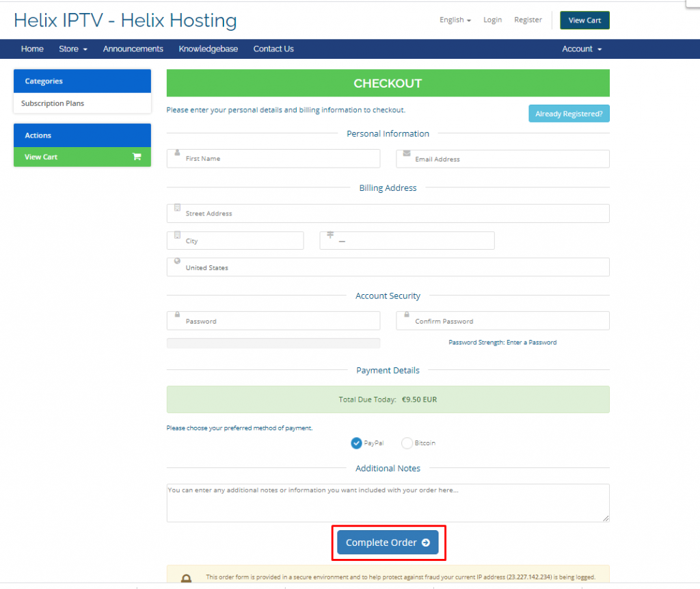Open the Announcements page

click(133, 49)
